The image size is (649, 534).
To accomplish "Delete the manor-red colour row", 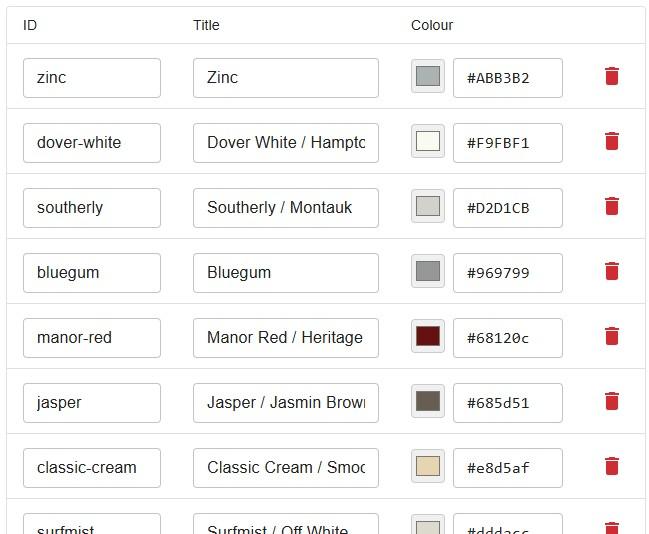I will (x=612, y=336).
